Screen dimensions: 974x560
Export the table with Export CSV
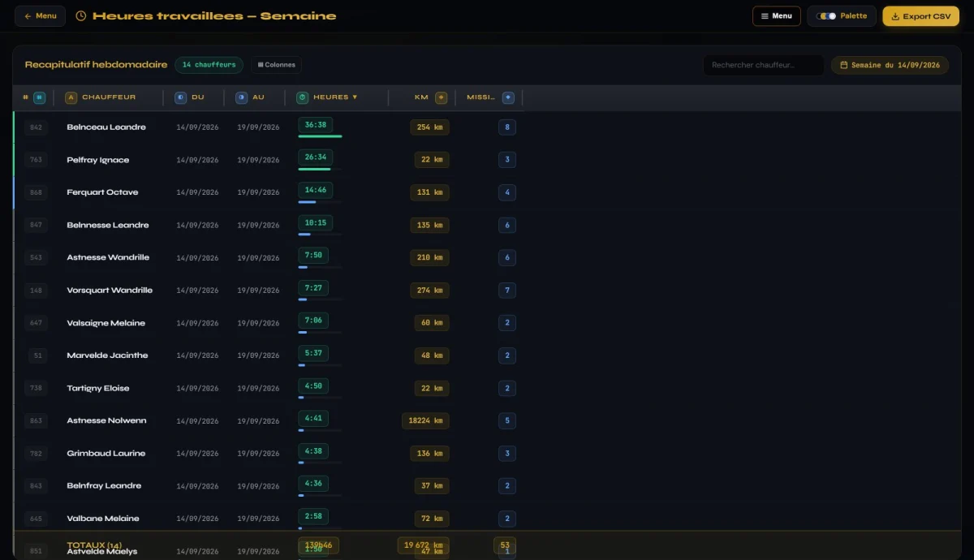coord(920,16)
